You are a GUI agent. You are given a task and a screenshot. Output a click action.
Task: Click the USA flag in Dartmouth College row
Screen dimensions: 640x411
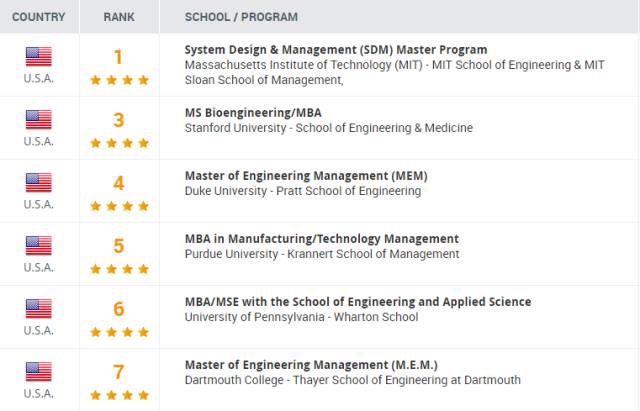39,372
